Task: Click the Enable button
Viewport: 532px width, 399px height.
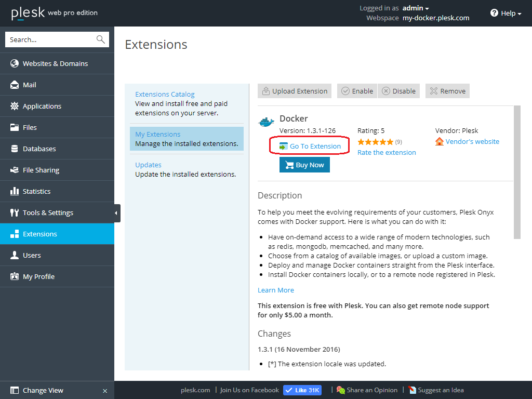Action: point(357,91)
